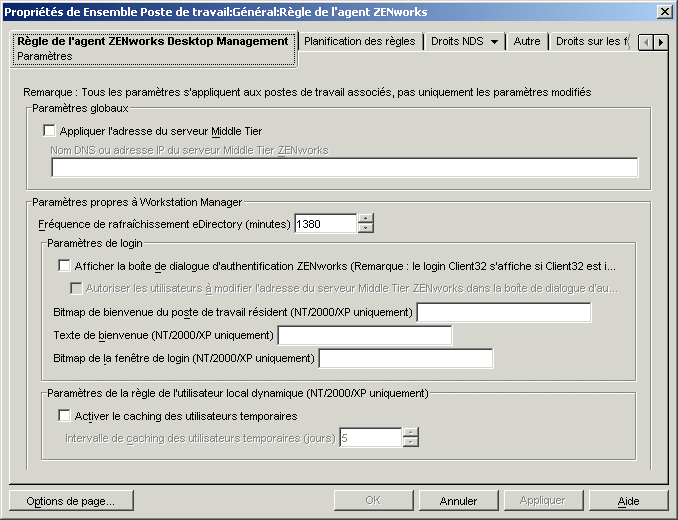Click the Texte de bienvenue input field
This screenshot has width=678, height=520.
coord(365,335)
